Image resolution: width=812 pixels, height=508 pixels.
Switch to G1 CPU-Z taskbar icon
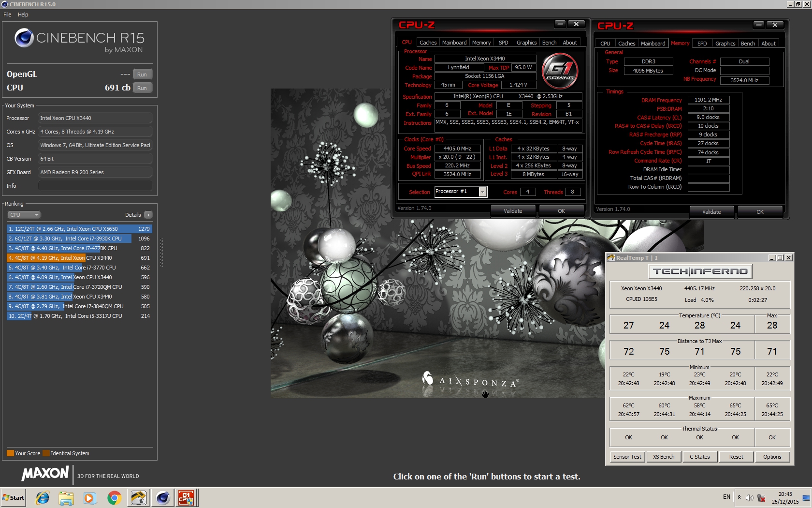tap(187, 498)
